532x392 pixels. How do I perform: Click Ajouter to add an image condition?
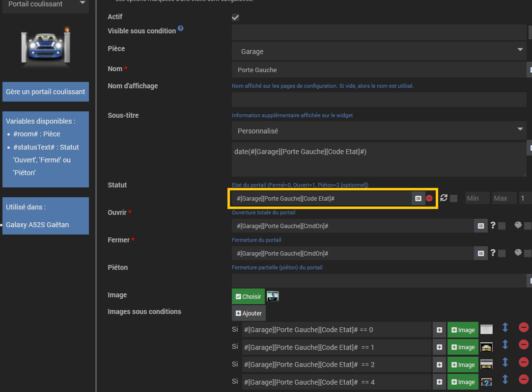pyautogui.click(x=249, y=314)
